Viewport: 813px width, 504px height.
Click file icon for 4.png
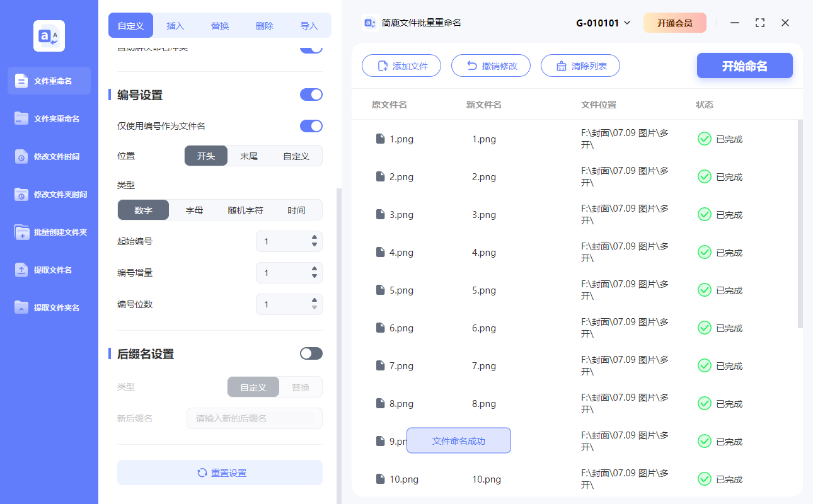tap(380, 252)
